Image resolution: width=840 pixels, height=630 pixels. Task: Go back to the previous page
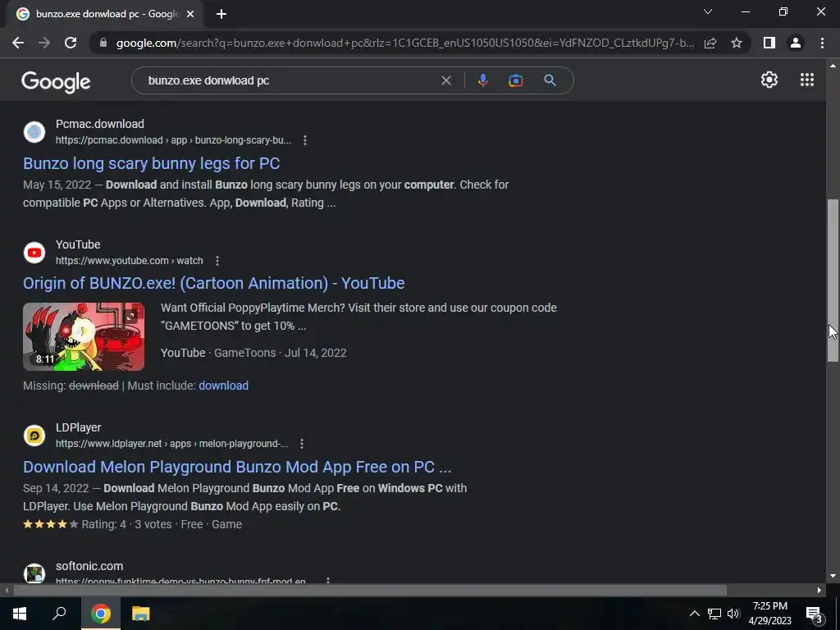tap(18, 43)
